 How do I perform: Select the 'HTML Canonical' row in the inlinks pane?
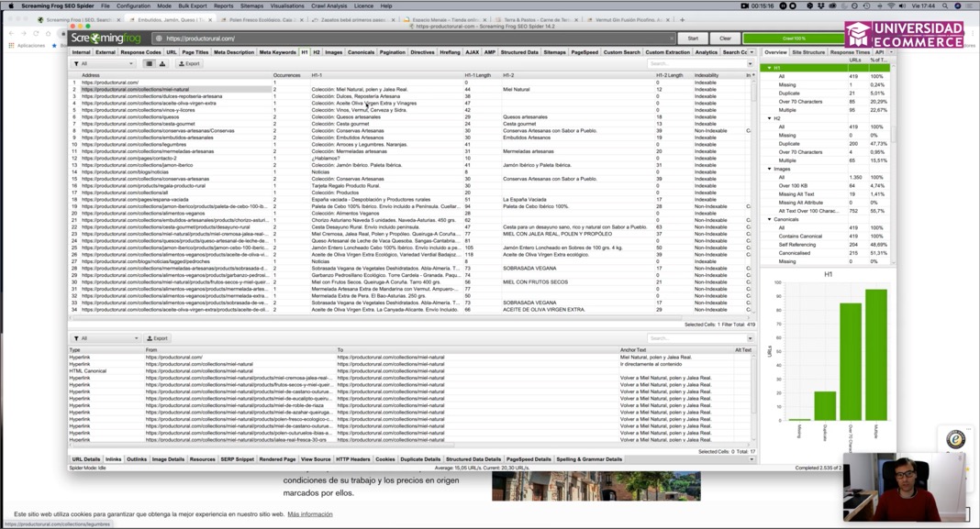87,371
